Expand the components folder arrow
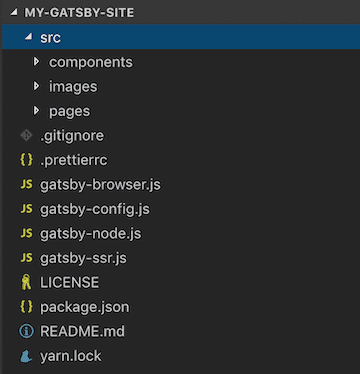 pos(36,62)
